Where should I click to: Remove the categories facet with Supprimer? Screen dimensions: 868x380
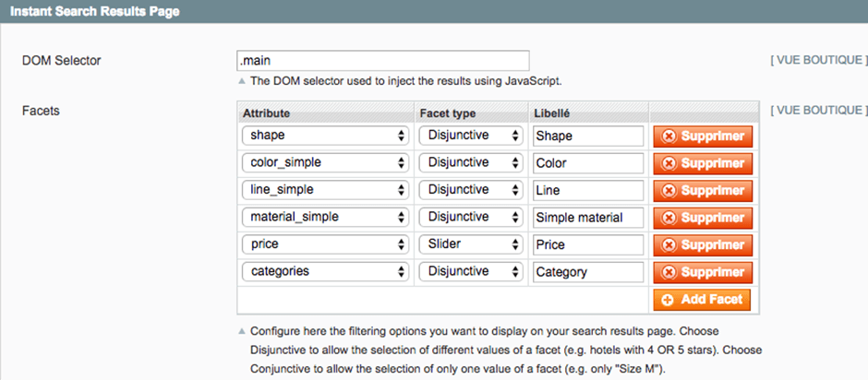(x=703, y=272)
